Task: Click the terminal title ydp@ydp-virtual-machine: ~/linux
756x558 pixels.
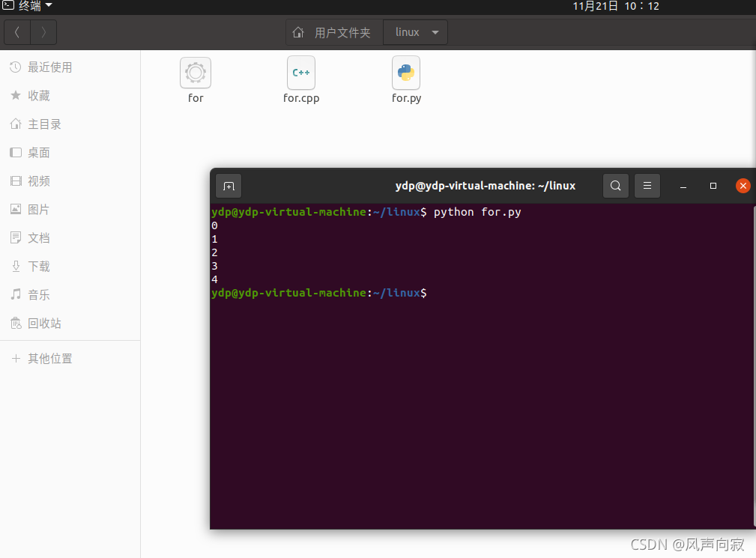Action: click(x=485, y=186)
